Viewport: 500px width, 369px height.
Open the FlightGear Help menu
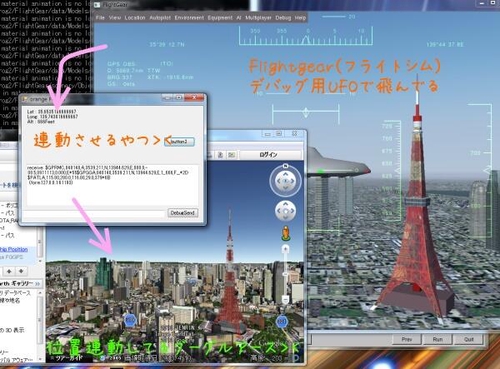pos(300,18)
